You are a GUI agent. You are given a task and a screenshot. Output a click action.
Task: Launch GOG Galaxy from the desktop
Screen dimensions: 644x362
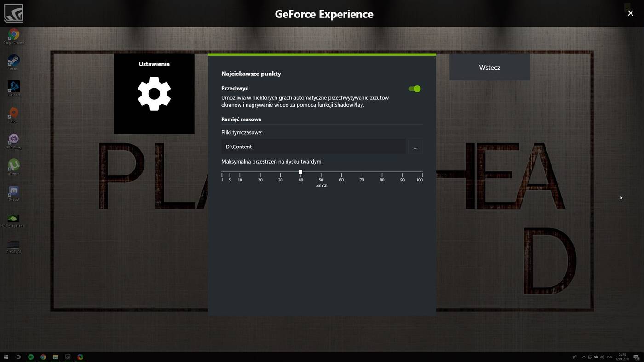(13, 139)
